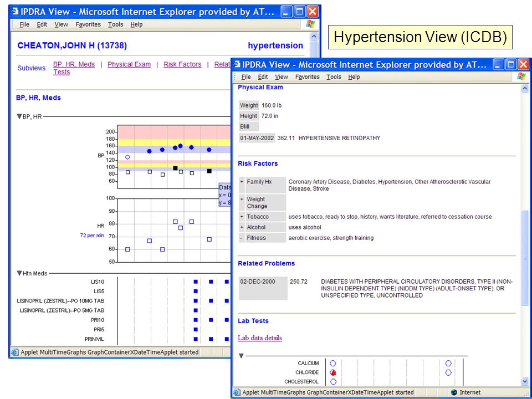The height and width of the screenshot is (399, 532).
Task: Click the 'LISINOPRIL (ZESTRIL)--PO 10MG TAB' label
Action: coord(62,301)
